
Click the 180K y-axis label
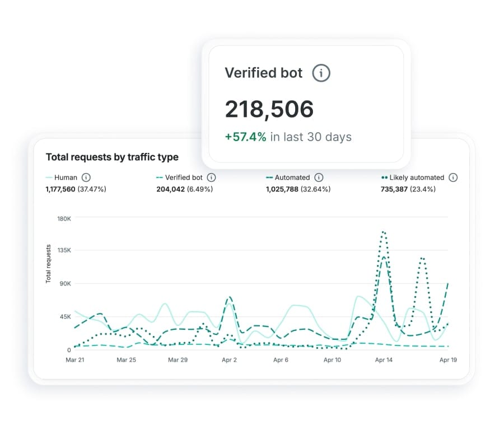pyautogui.click(x=64, y=219)
